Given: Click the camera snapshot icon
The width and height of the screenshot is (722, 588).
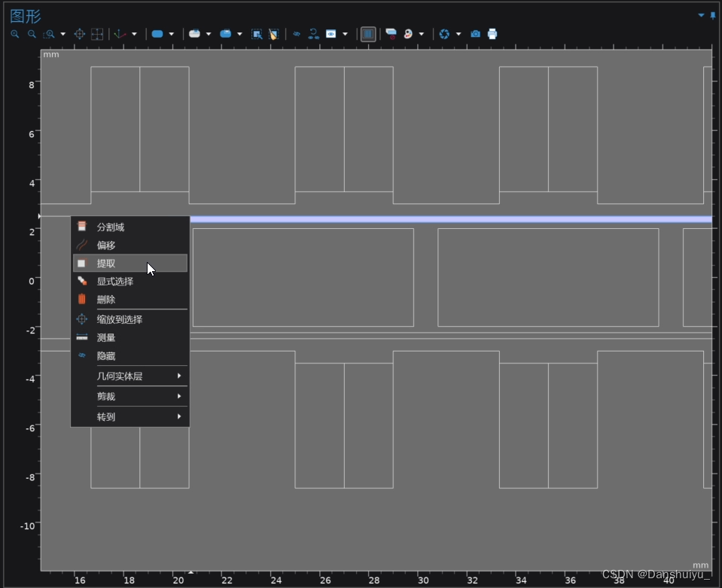Looking at the screenshot, I should 475,34.
